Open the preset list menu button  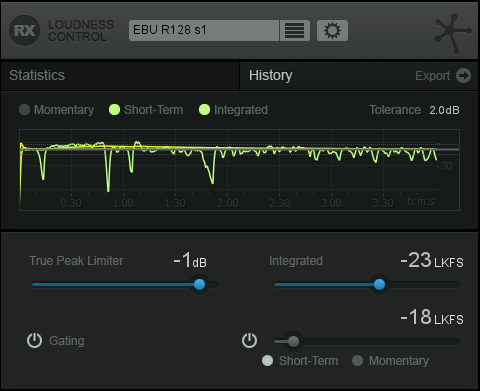[x=295, y=30]
